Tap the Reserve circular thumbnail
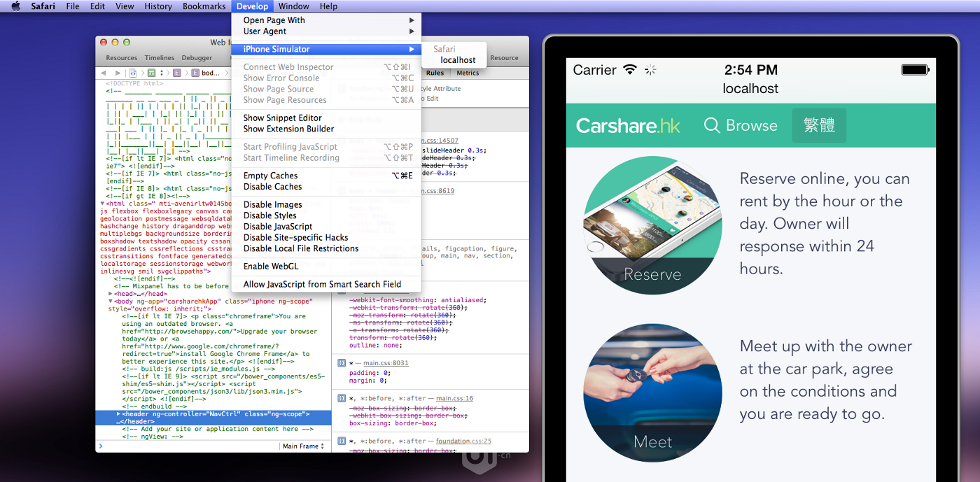 652,225
